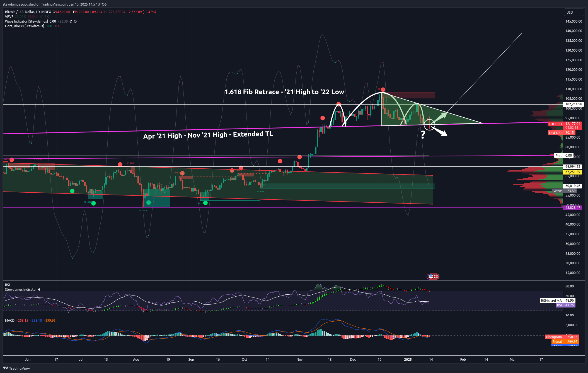Open the USD currency selector

coord(574,12)
